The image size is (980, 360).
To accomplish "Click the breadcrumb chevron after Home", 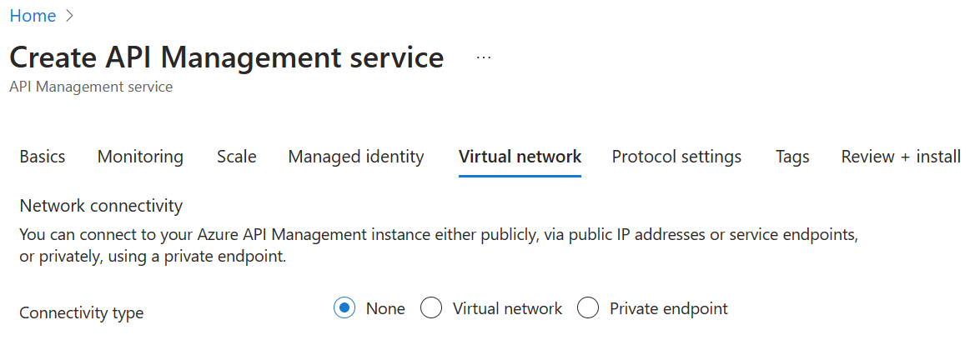I will coord(69,16).
